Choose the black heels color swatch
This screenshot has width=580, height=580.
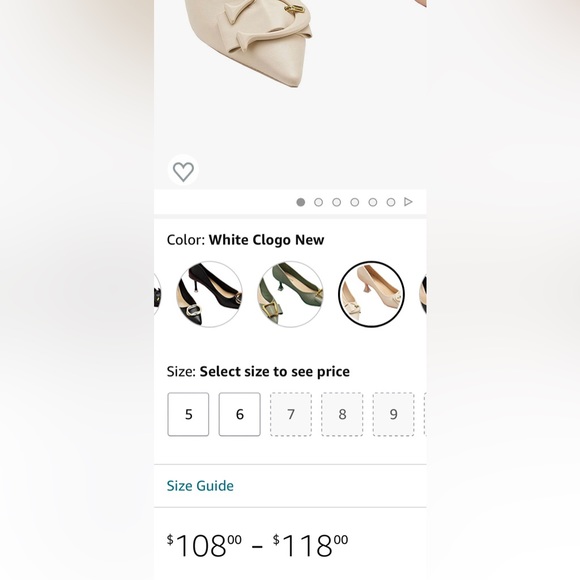click(x=209, y=294)
